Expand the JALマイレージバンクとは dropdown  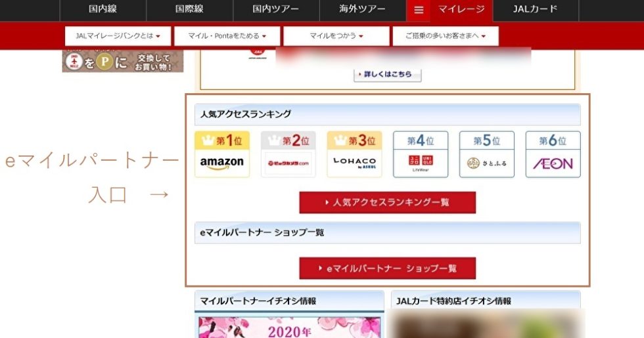118,36
